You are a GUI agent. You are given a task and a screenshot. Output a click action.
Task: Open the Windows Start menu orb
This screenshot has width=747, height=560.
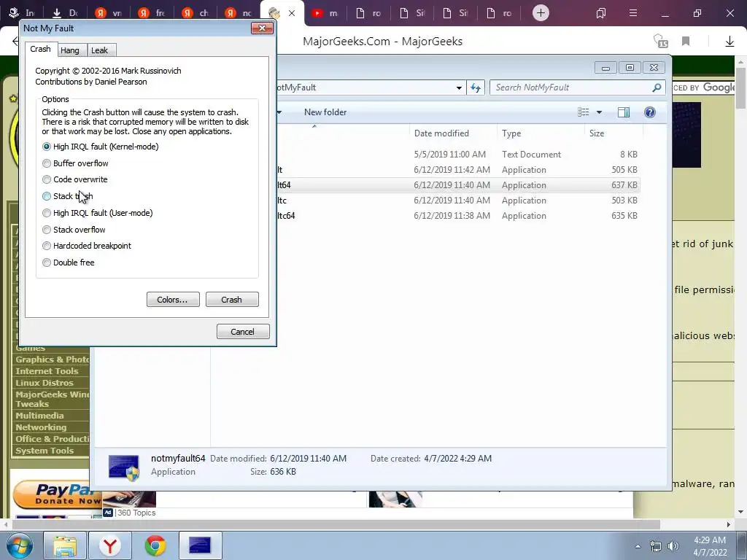coord(20,545)
